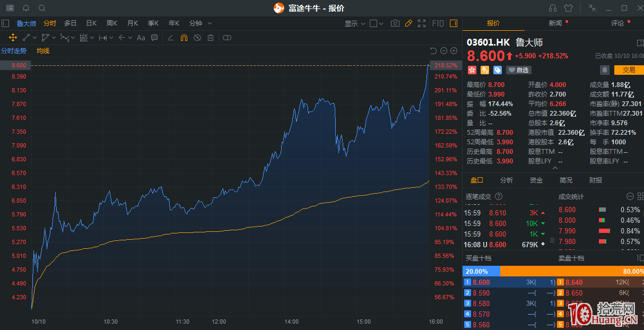Open more options icon beside 成交统计
Image resolution: width=644 pixels, height=330 pixels.
[630, 196]
